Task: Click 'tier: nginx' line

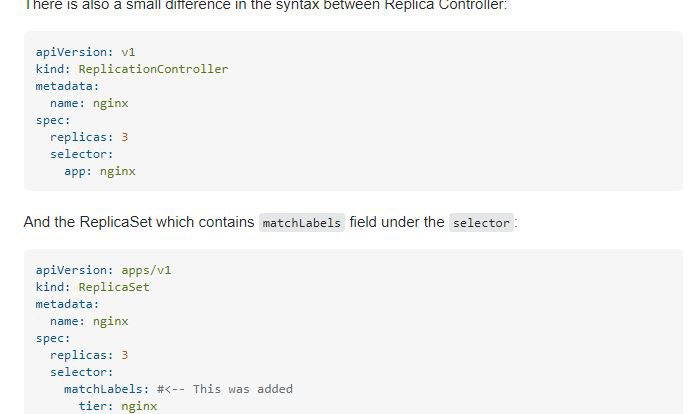Action: coord(117,406)
